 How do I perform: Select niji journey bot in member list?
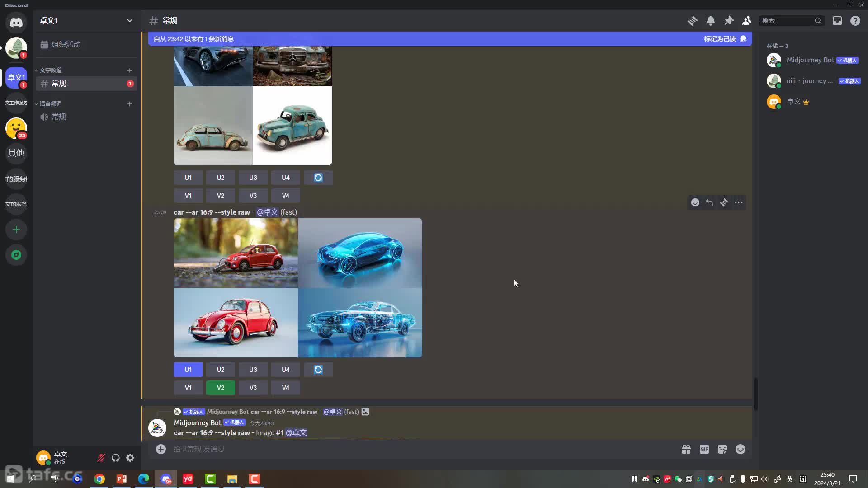click(814, 81)
